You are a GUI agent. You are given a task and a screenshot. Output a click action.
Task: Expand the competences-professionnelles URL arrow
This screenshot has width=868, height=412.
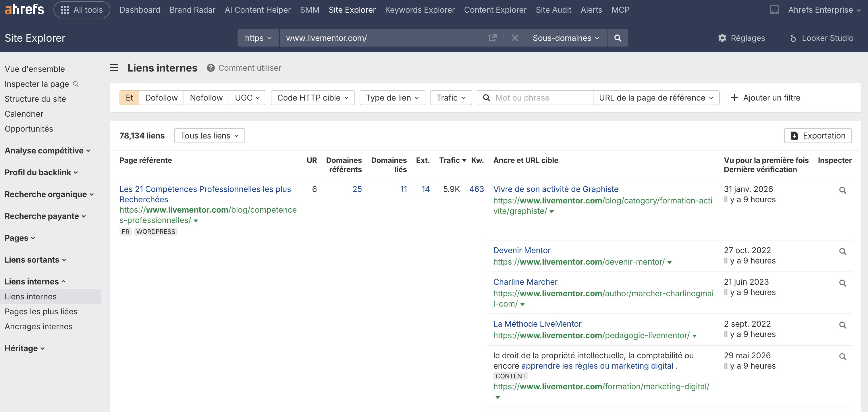coord(196,221)
